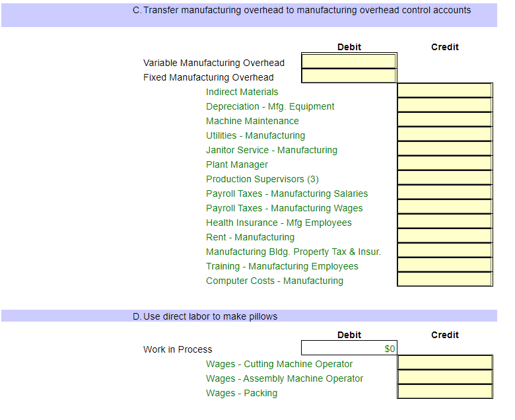Click 'Training - Manufacturing Employees' label

pos(282,266)
